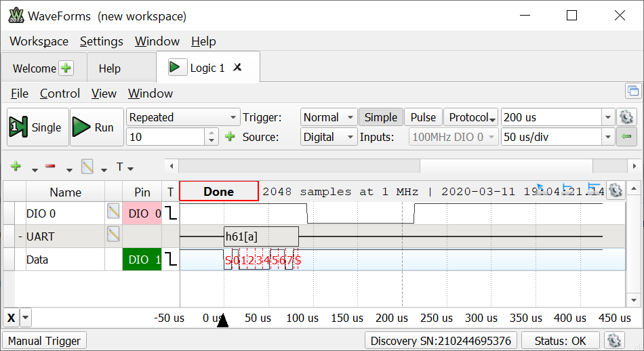Click the undock window icon at top right
644x351 pixels.
(633, 91)
